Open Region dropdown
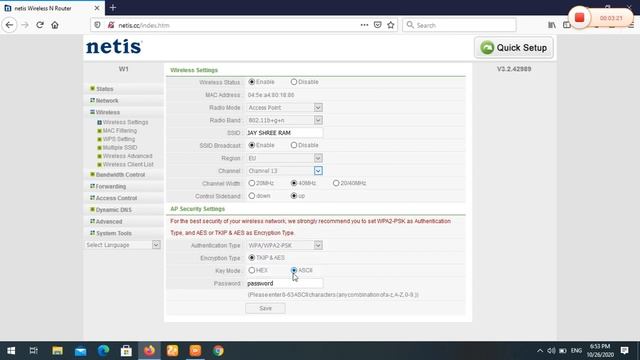 284,158
